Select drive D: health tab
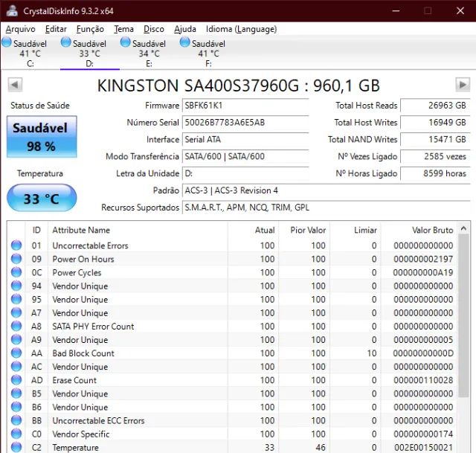476x453 pixels. point(89,53)
